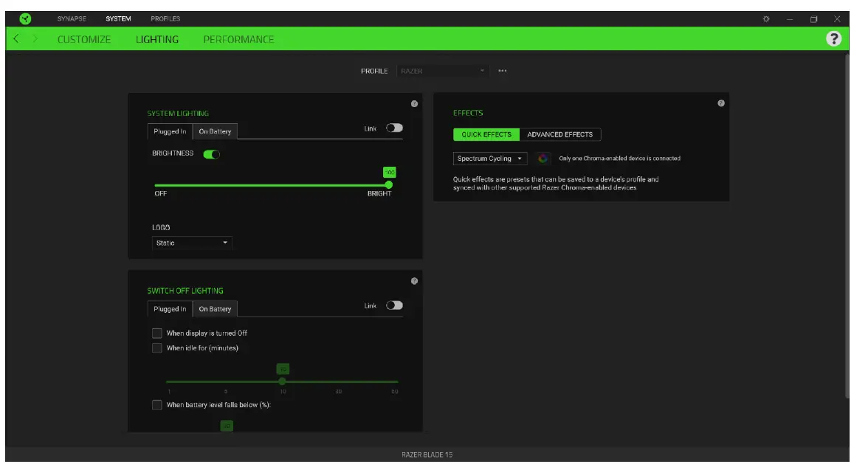The height and width of the screenshot is (464, 868).
Task: Click the help question mark button
Action: 834,38
